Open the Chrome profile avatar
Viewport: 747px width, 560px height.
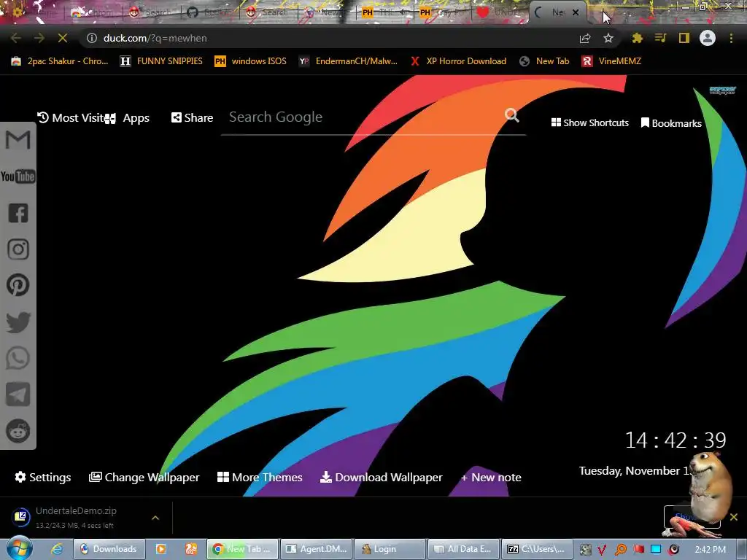708,38
